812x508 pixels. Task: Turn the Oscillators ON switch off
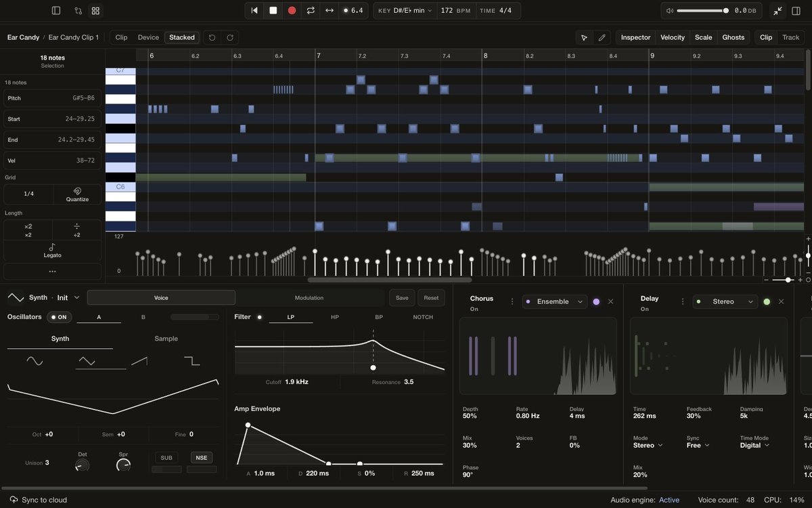(x=59, y=317)
